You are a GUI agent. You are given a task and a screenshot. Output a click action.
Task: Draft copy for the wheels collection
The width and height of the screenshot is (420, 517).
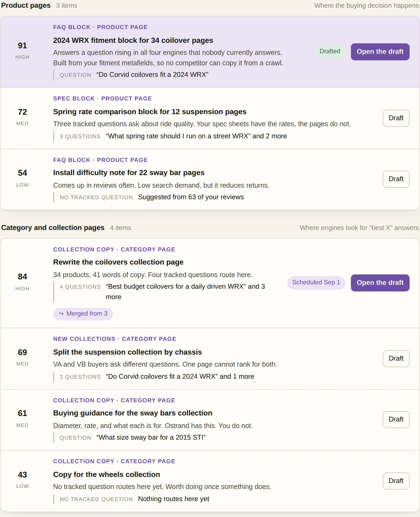(x=396, y=481)
